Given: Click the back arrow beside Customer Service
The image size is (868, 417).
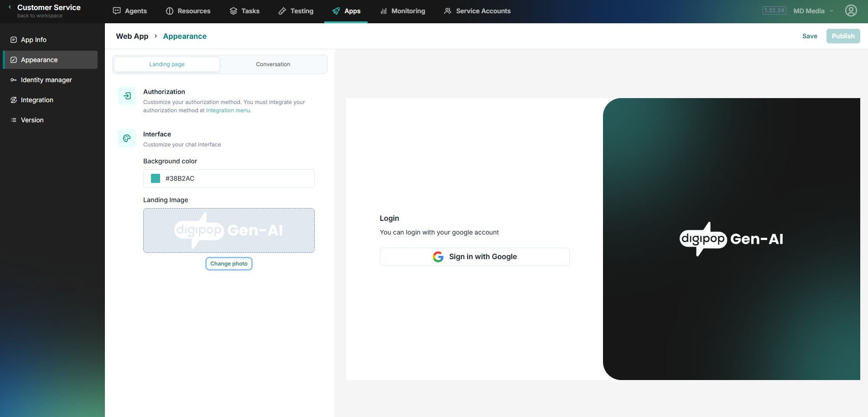Looking at the screenshot, I should 10,7.
